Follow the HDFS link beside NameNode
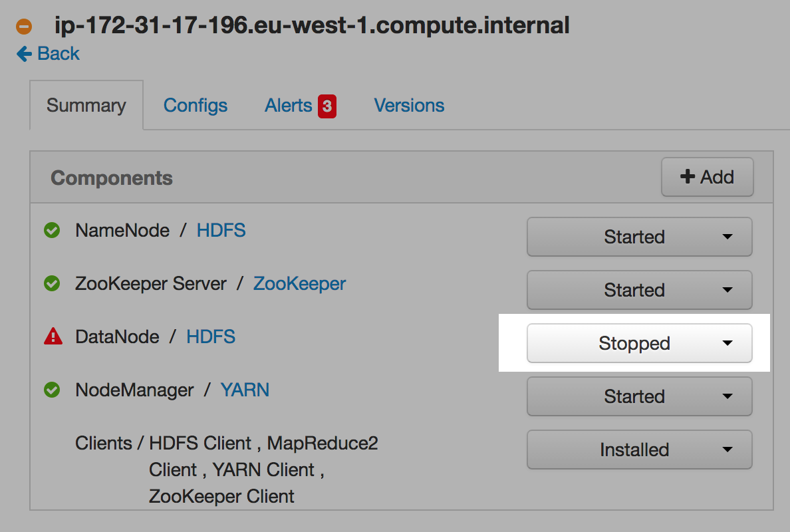This screenshot has width=790, height=532. [x=221, y=231]
